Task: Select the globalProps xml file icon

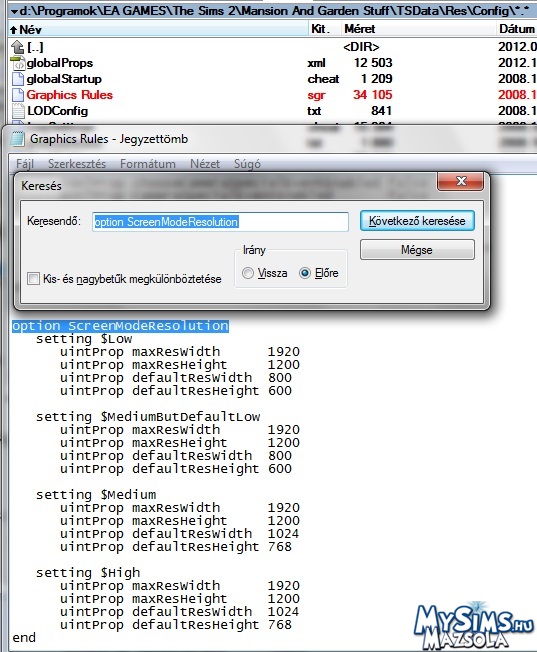Action: [x=18, y=63]
